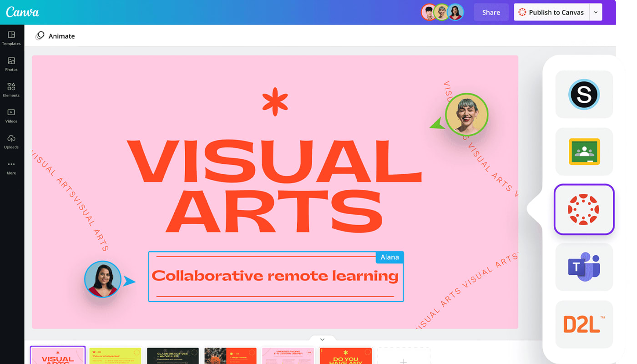
Task: Select the Collaborative remote learning text box
Action: pos(275,276)
